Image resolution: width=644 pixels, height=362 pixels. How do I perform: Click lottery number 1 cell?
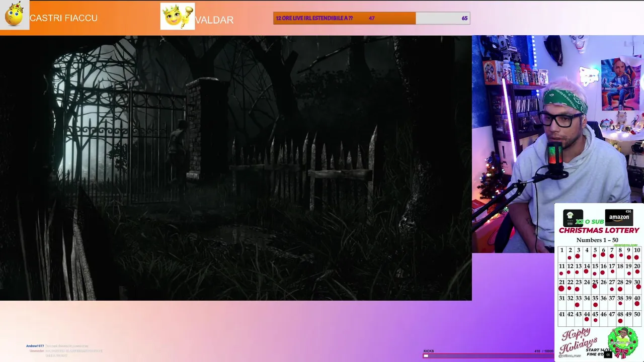pyautogui.click(x=561, y=254)
